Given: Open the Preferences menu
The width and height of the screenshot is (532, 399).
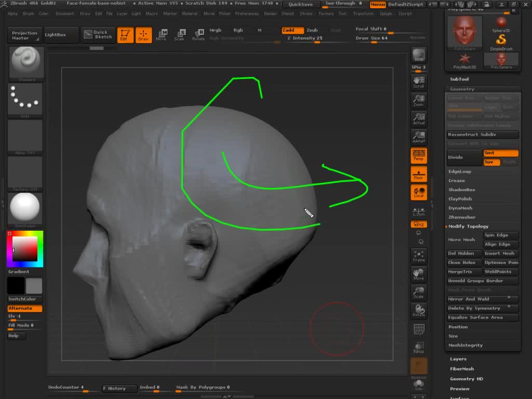Looking at the screenshot, I should pyautogui.click(x=247, y=14).
